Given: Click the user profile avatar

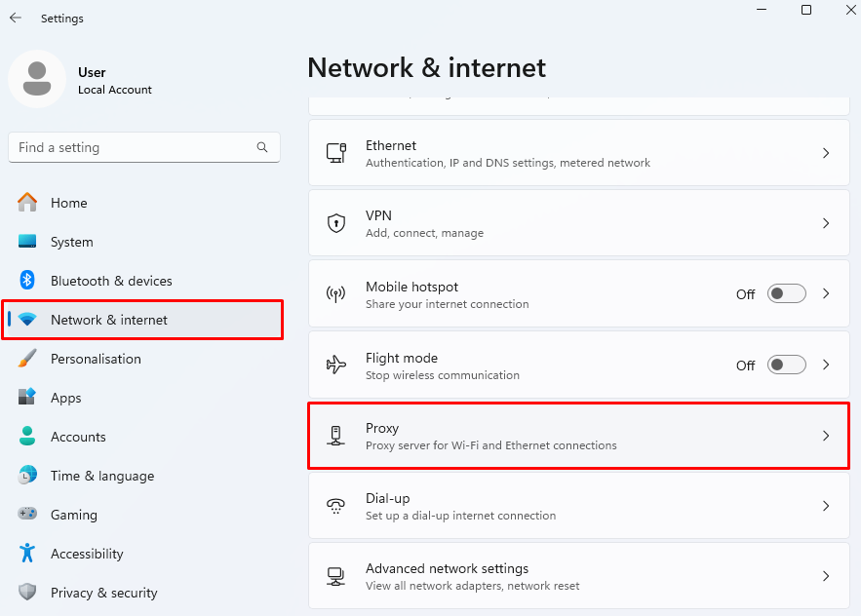Looking at the screenshot, I should (x=37, y=79).
